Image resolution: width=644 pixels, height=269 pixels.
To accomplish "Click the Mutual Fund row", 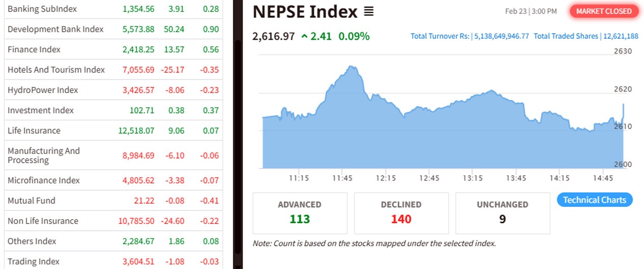I will coord(32,201).
